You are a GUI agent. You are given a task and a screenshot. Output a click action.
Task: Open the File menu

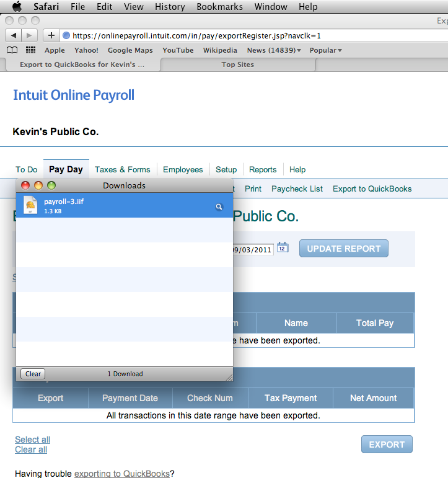77,6
